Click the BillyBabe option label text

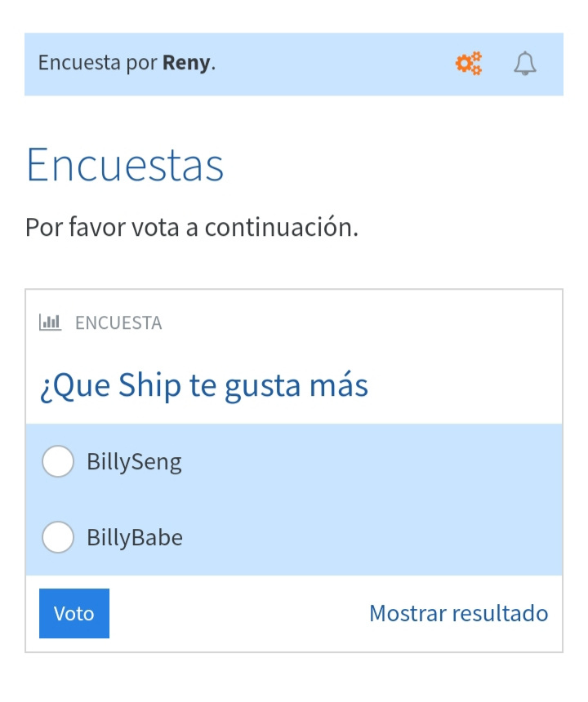(135, 537)
